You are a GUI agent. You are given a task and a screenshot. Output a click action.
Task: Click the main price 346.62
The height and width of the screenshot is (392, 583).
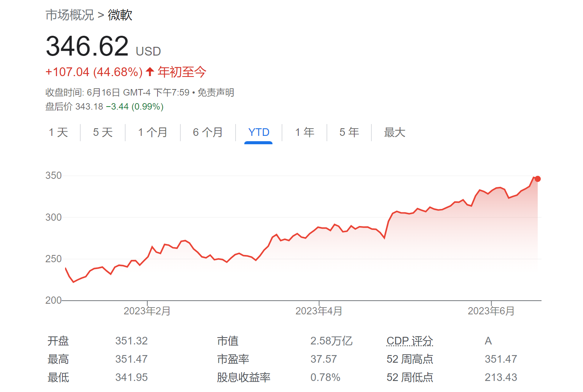click(x=87, y=46)
